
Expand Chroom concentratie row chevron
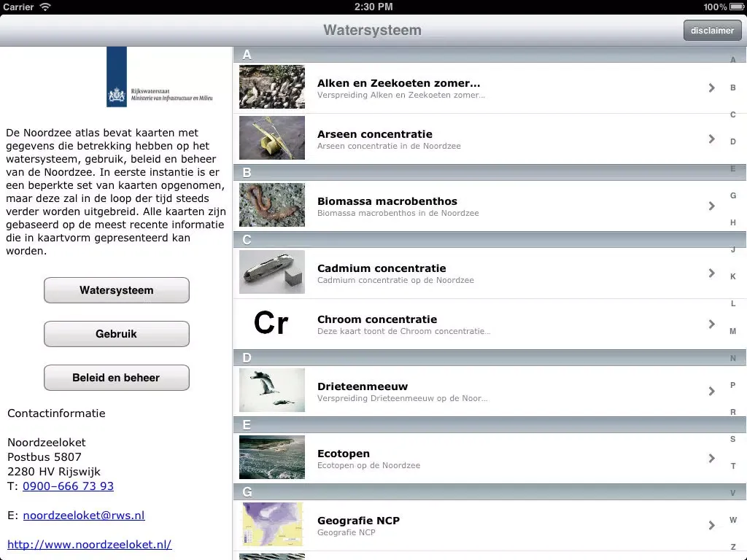coord(711,324)
